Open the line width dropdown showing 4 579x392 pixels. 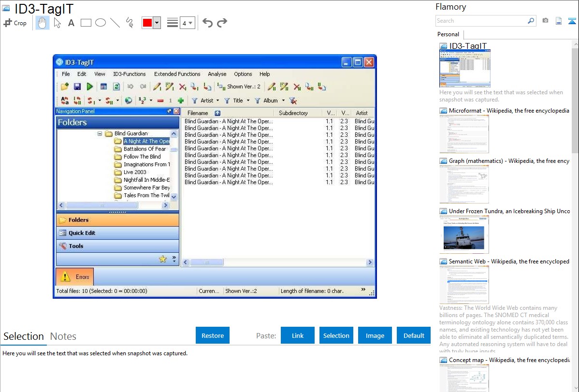coord(187,23)
